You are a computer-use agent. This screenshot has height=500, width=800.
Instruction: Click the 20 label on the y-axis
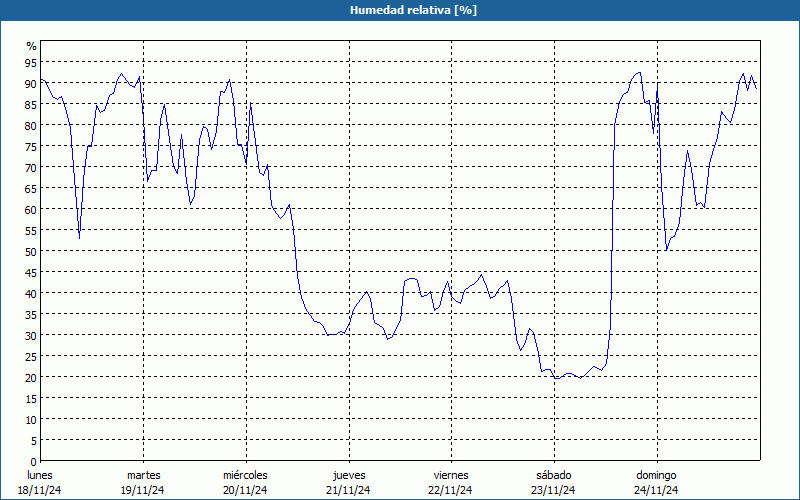click(x=32, y=377)
